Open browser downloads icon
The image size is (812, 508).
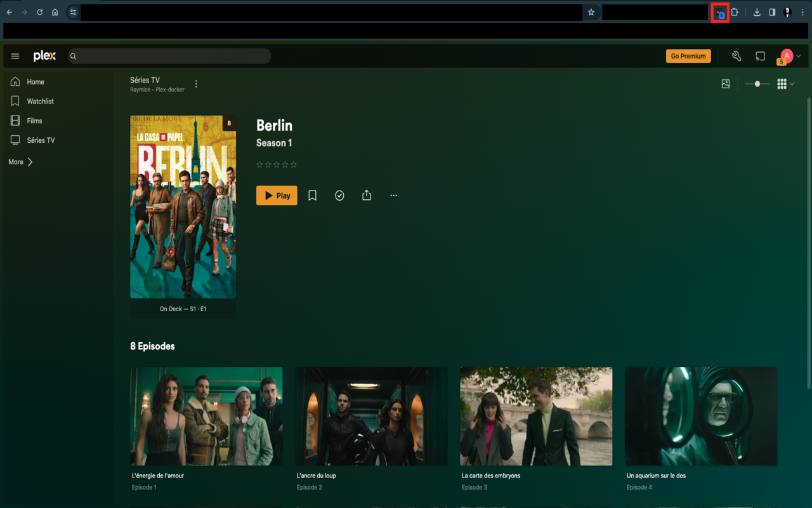(x=757, y=12)
